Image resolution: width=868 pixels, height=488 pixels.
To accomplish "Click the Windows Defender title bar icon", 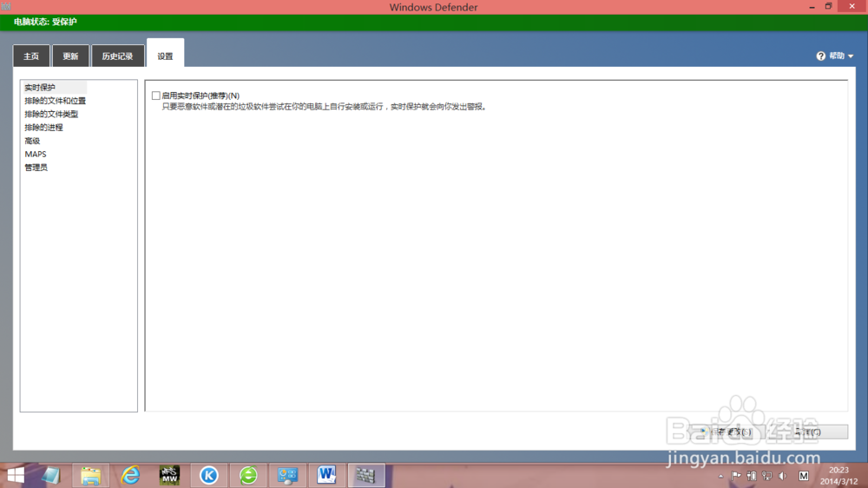I will [6, 7].
